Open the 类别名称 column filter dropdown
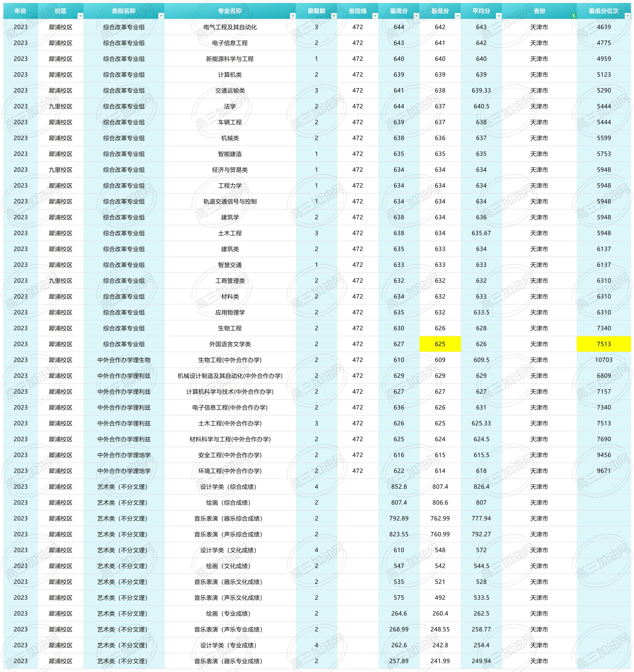 click(x=161, y=16)
